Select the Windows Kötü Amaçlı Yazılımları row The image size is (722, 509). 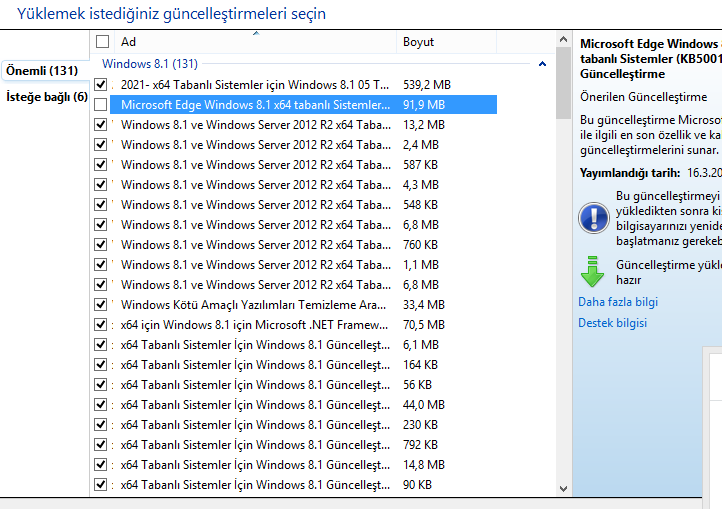[x=303, y=304]
